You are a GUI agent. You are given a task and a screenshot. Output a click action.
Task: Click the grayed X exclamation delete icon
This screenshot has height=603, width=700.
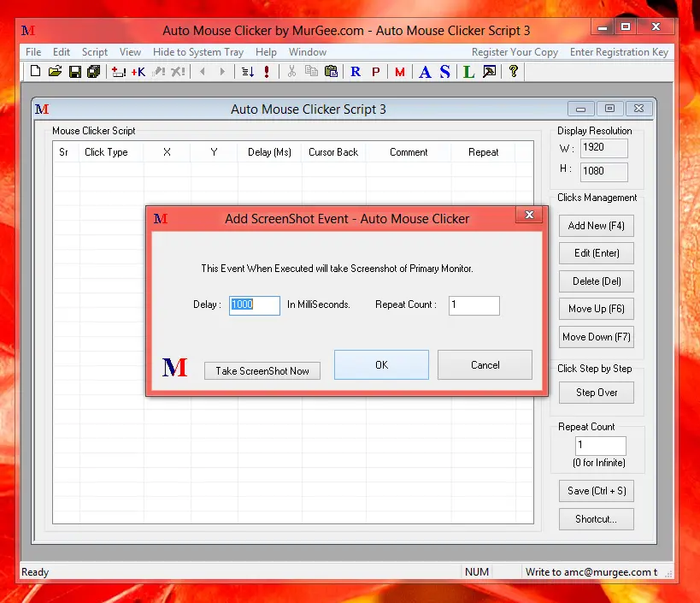(178, 72)
